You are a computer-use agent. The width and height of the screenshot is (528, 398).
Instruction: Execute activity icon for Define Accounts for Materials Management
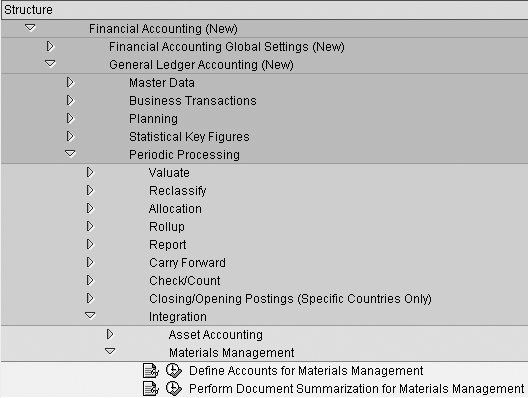[174, 370]
